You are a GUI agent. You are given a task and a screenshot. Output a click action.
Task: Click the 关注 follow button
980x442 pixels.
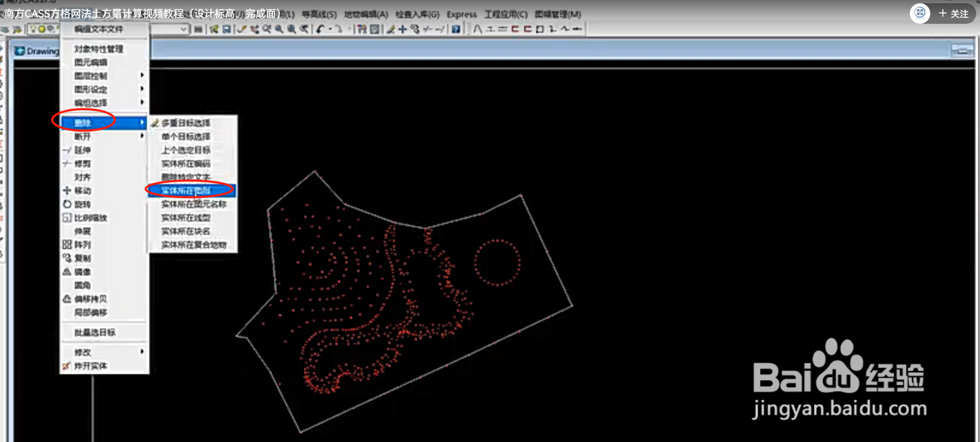click(x=954, y=14)
